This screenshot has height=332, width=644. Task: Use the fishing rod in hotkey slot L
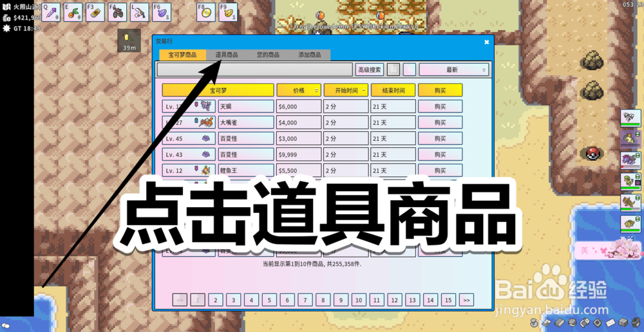click(x=140, y=12)
